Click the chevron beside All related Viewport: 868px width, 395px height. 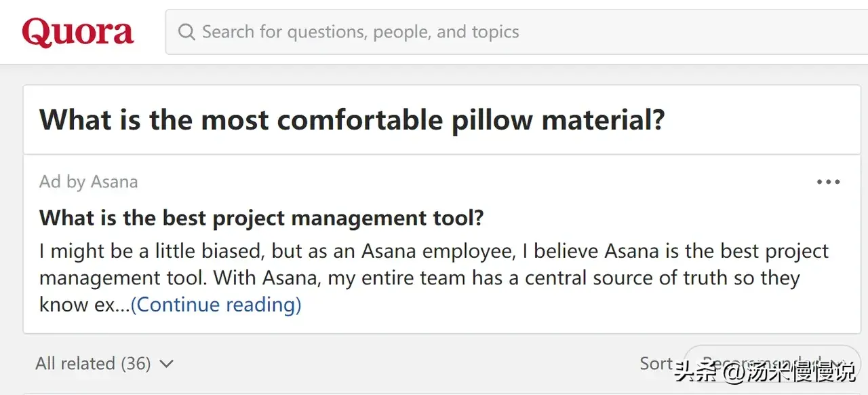click(x=166, y=364)
